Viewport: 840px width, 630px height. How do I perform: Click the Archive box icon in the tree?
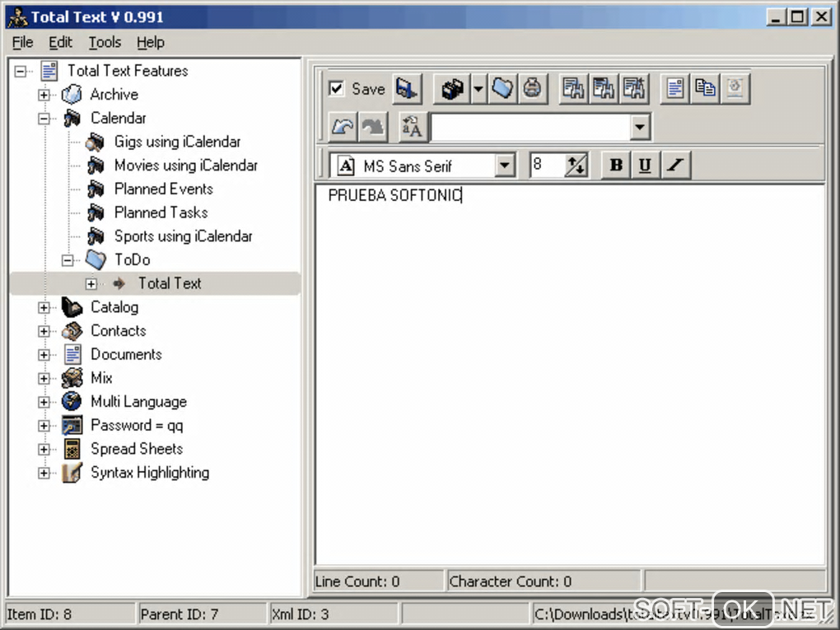point(72,94)
